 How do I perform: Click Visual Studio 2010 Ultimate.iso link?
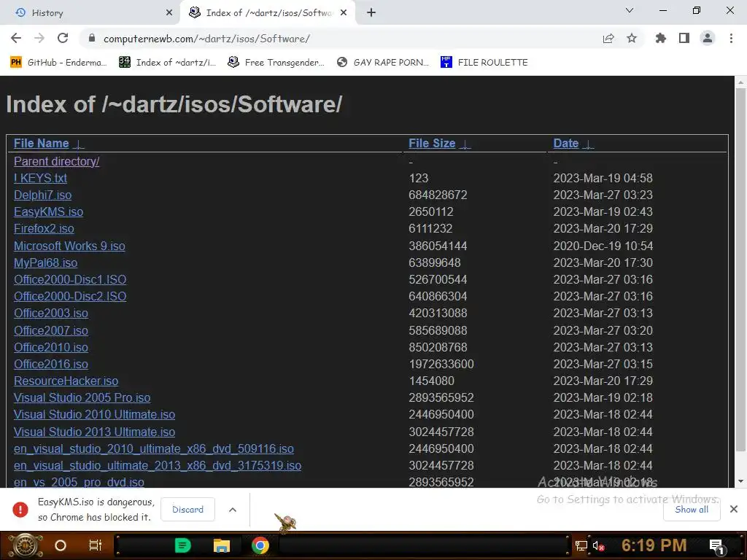tap(94, 415)
